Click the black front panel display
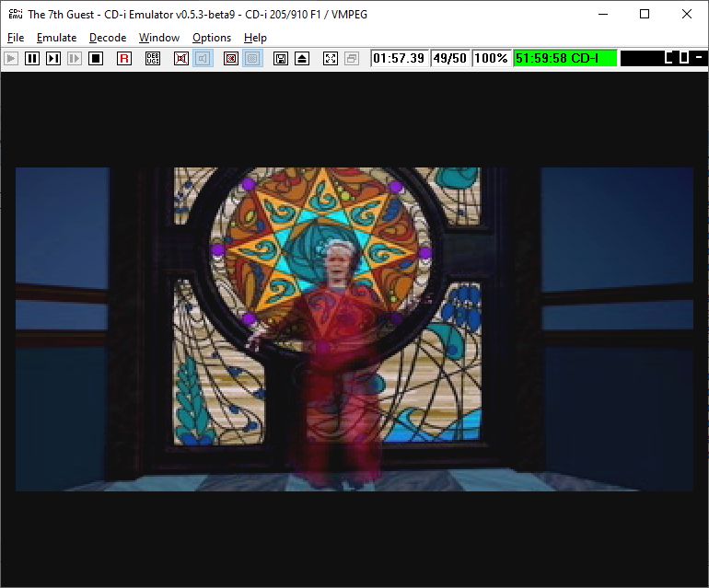Image resolution: width=709 pixels, height=588 pixels. (x=664, y=58)
